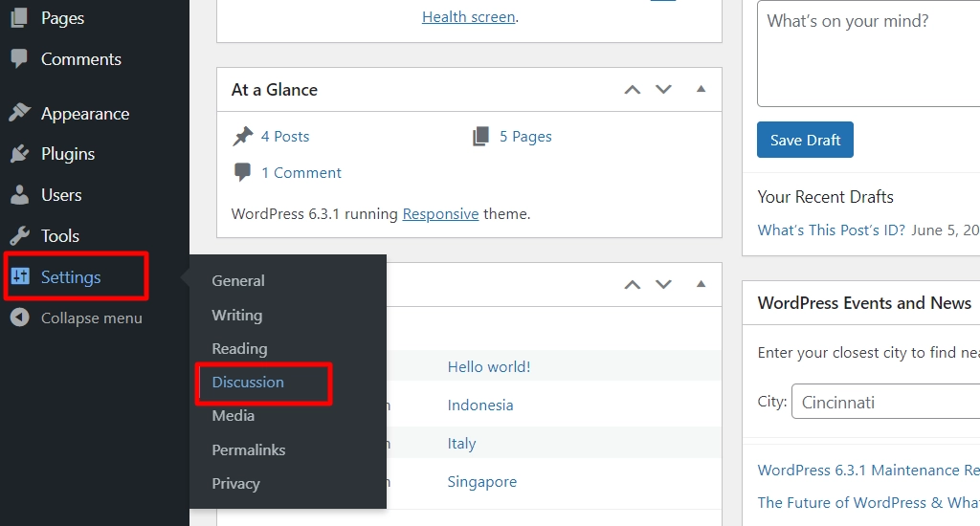Screen dimensions: 980x526
Task: Select Discussion in Settings submenu
Action: point(248,382)
